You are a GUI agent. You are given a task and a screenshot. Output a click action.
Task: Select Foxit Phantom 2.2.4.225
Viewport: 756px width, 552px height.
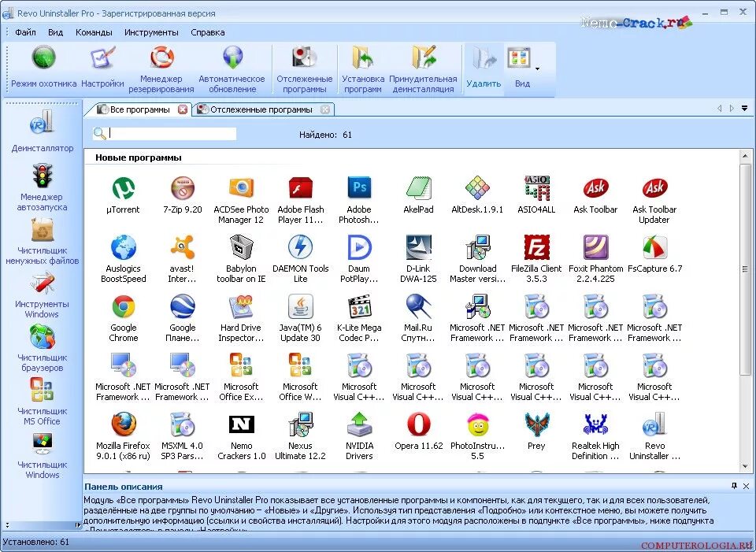pyautogui.click(x=595, y=259)
